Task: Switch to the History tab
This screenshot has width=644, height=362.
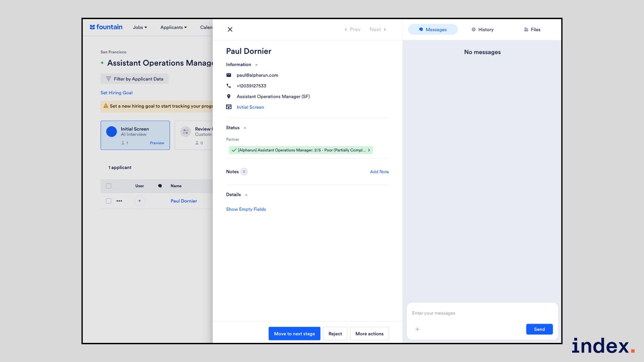Action: 482,29
